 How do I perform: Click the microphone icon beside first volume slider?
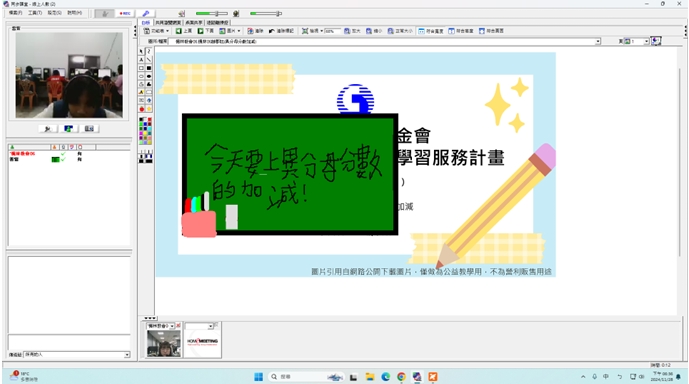182,14
